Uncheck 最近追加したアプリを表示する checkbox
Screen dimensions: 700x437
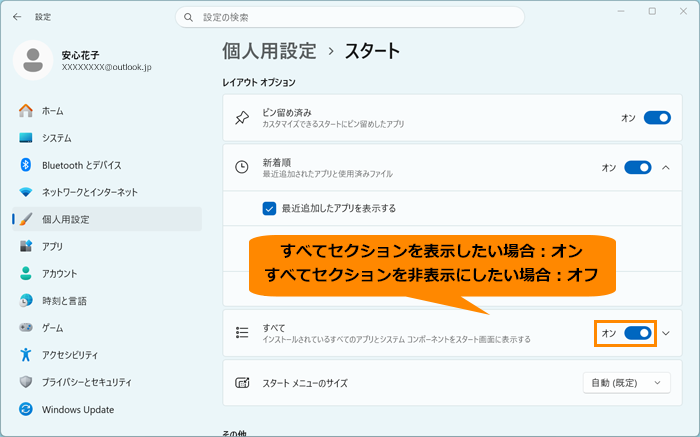269,208
